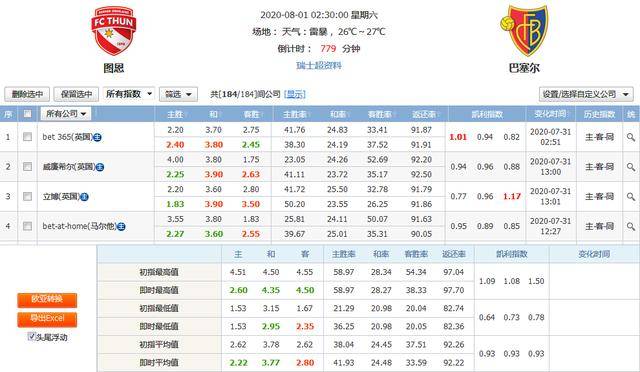The height and width of the screenshot is (372, 640).
Task: Click 初指最低值 row label
Action: 159,309
